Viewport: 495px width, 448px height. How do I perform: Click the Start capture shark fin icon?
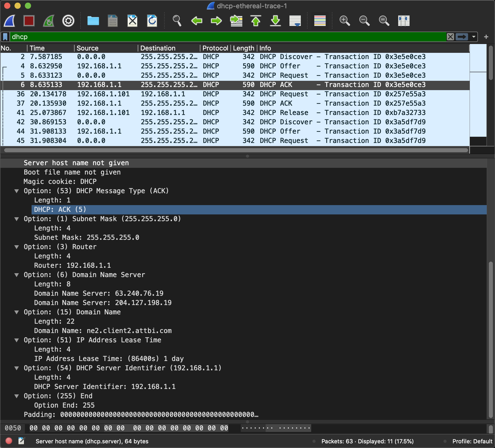coord(10,21)
